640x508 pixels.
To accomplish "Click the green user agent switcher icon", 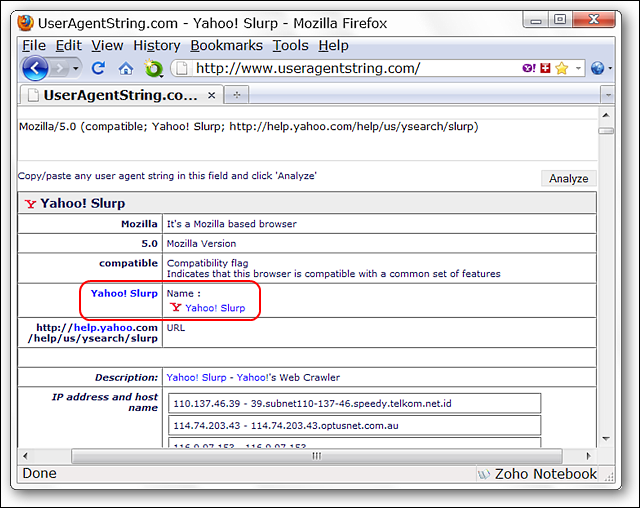I will [153, 68].
